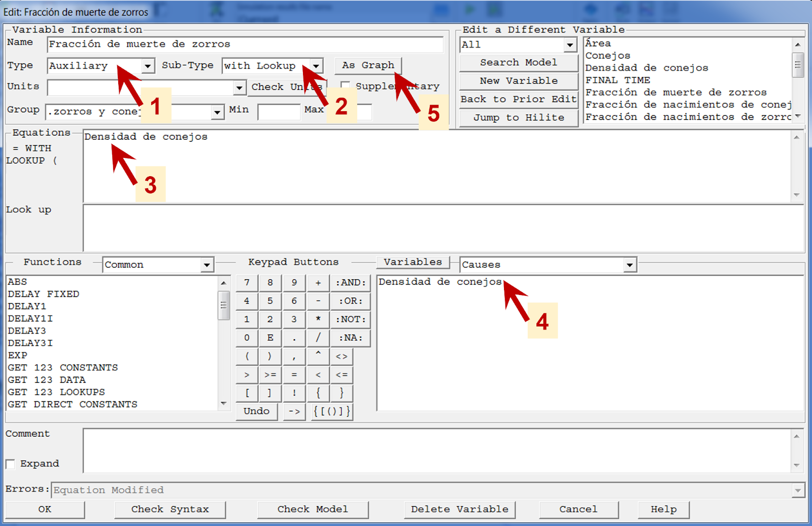Choose DELAY FIXED from functions list
The image size is (812, 526).
click(44, 294)
